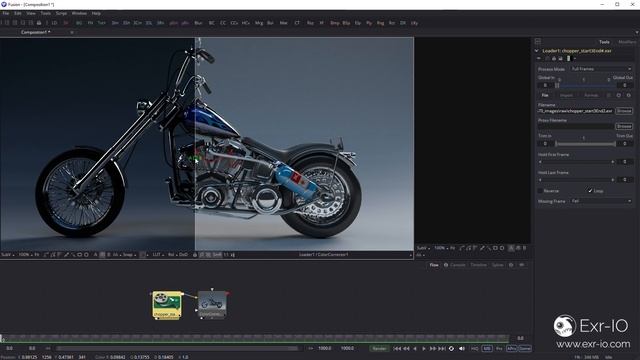Open the Format tab in Loader controls
The image size is (640, 360).
pyautogui.click(x=591, y=96)
